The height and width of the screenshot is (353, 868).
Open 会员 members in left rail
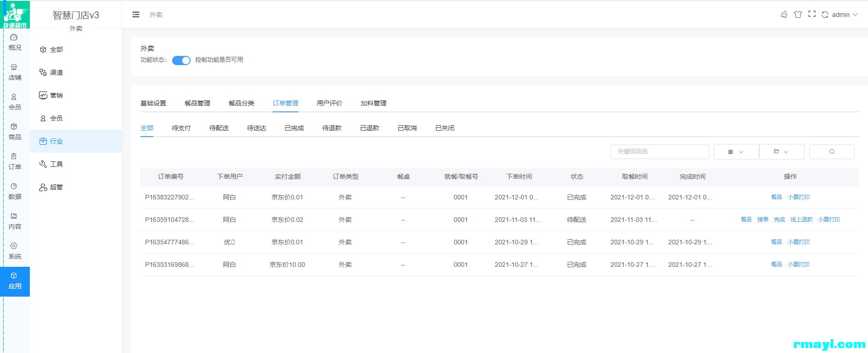tap(15, 102)
